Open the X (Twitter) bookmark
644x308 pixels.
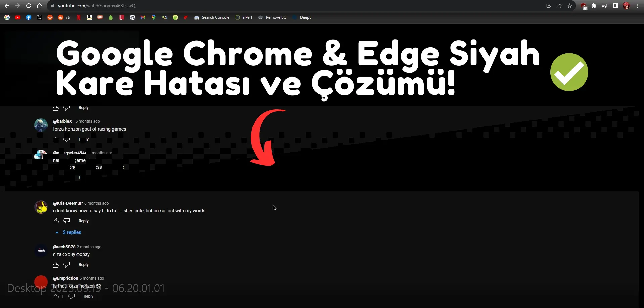tap(39, 17)
